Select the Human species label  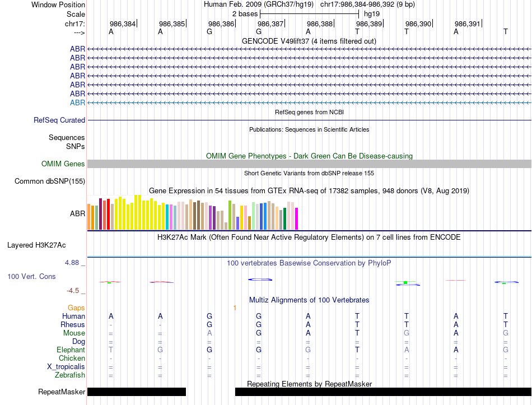coord(73,316)
